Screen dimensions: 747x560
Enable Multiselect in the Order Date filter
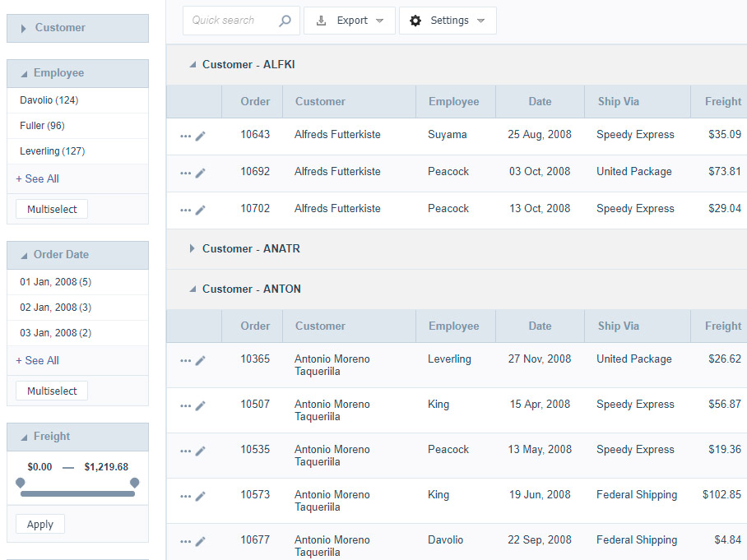[x=52, y=391]
